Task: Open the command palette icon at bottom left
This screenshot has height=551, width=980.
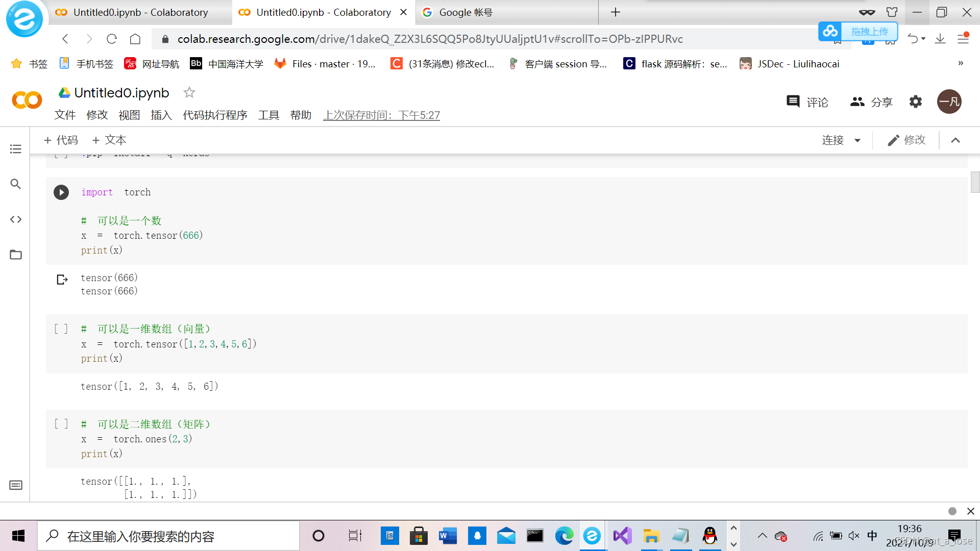Action: coord(16,485)
